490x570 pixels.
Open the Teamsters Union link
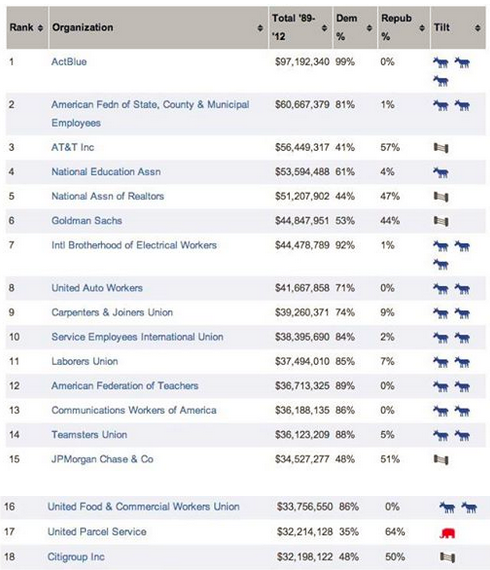(x=89, y=435)
